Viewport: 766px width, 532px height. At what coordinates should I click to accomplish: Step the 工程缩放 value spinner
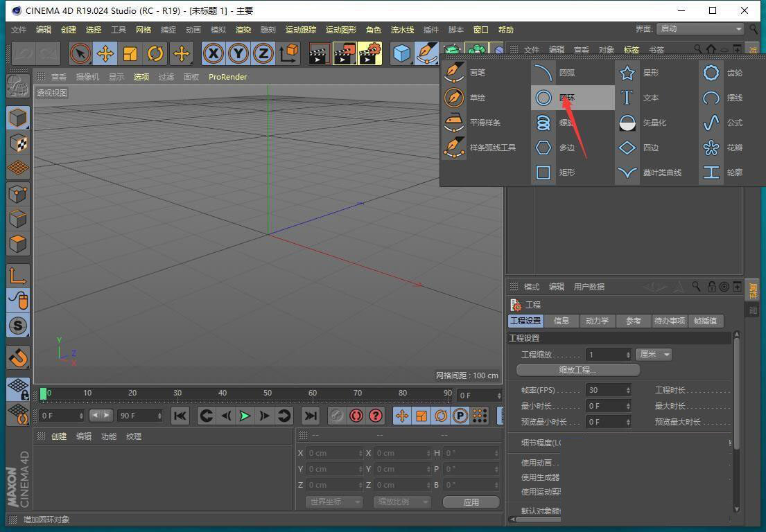(x=628, y=355)
